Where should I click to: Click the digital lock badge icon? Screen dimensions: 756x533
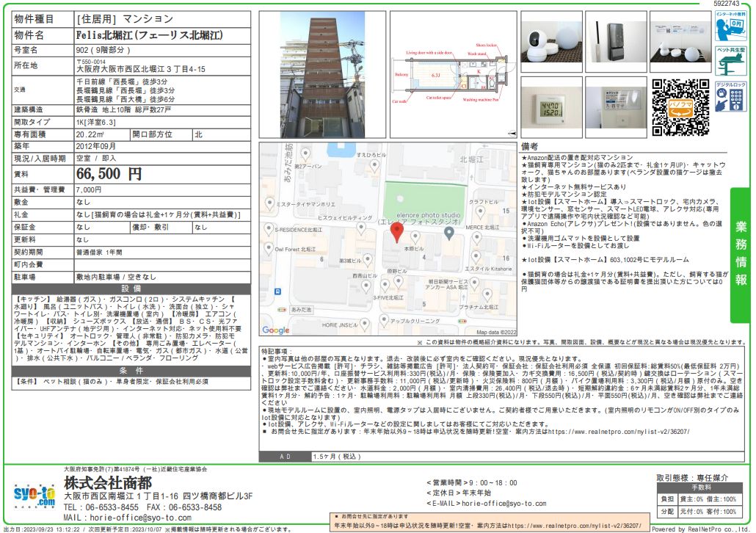(731, 96)
